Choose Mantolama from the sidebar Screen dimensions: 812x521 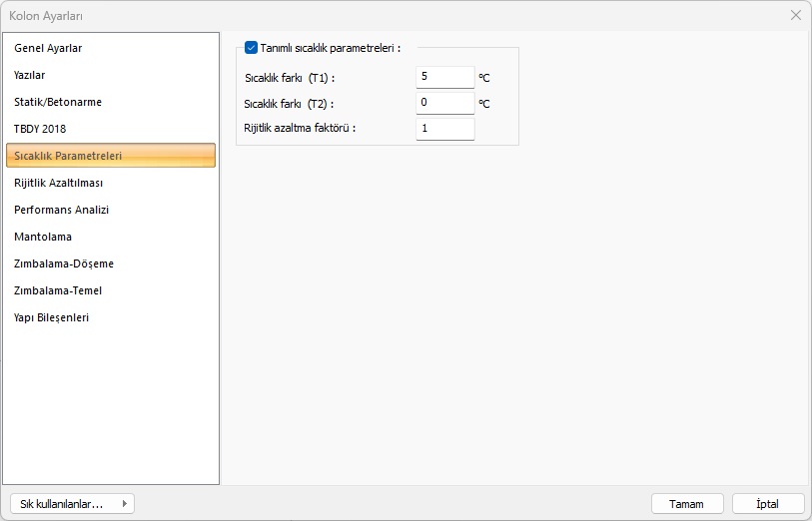pos(43,237)
